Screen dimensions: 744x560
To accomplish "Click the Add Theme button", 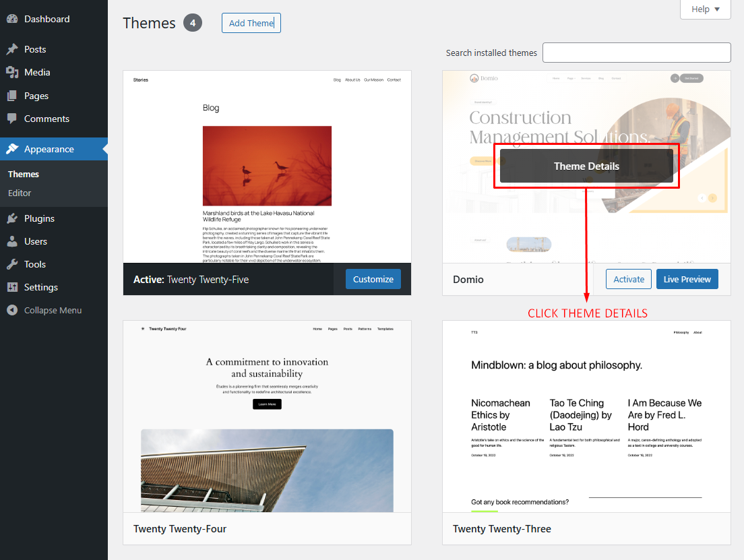I will (251, 23).
